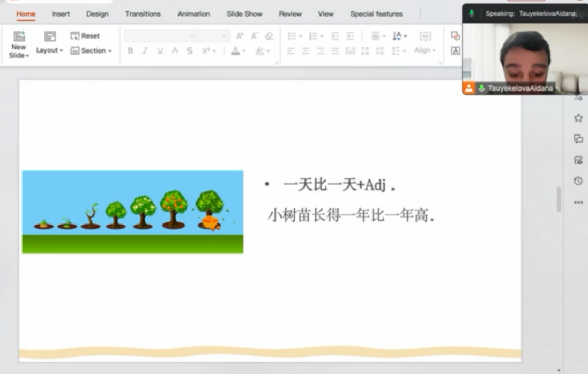Click the Special features tab
The width and height of the screenshot is (588, 374).
coord(376,14)
